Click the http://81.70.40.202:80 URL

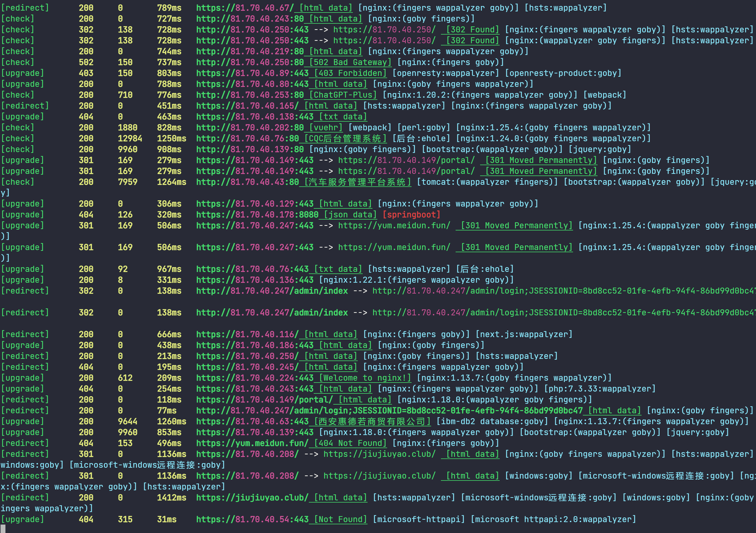(250, 127)
